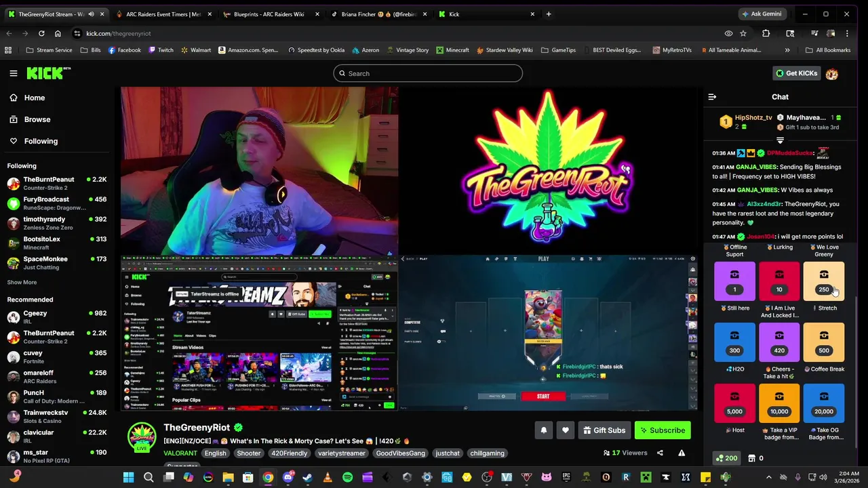
Task: Redeem the 420-point reward tile
Action: click(x=779, y=342)
